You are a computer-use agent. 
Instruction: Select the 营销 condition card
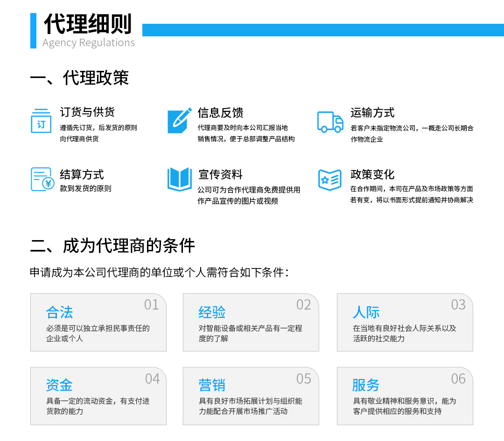pos(251,396)
